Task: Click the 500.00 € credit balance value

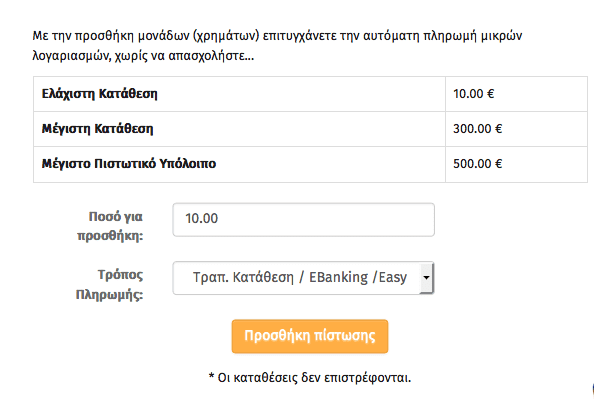Action: point(478,164)
